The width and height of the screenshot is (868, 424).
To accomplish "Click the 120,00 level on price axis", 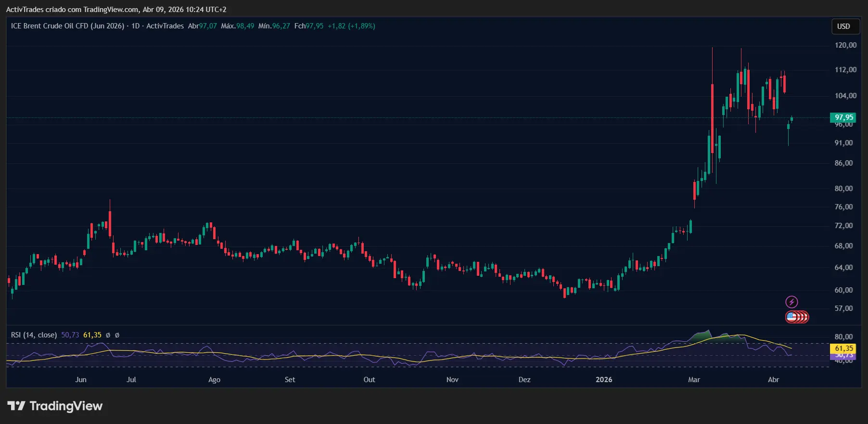I will coord(845,45).
